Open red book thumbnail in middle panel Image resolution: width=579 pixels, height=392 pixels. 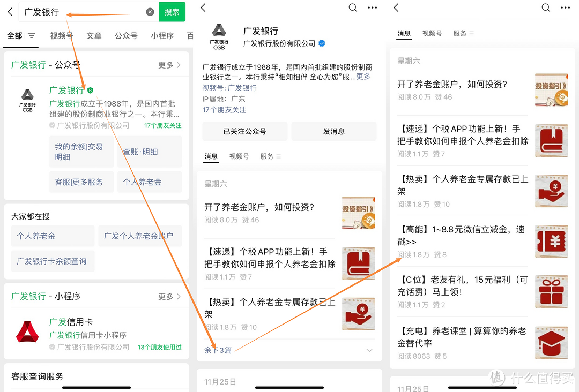point(358,263)
